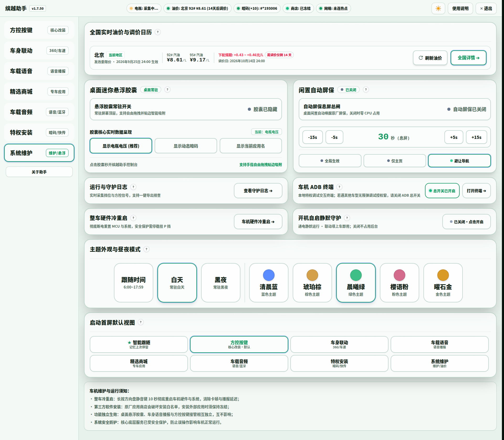Click 车机硬件冷重启 button

coord(258,222)
